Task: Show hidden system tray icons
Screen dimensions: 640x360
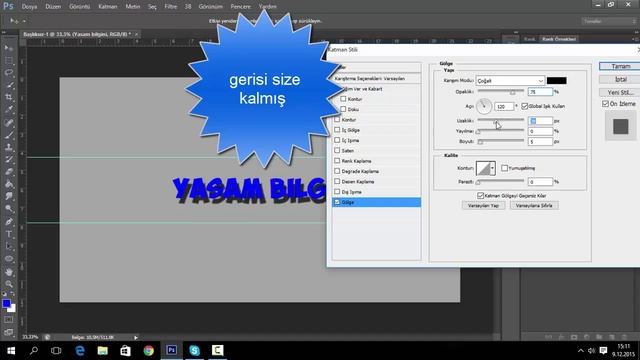Action: pos(580,351)
